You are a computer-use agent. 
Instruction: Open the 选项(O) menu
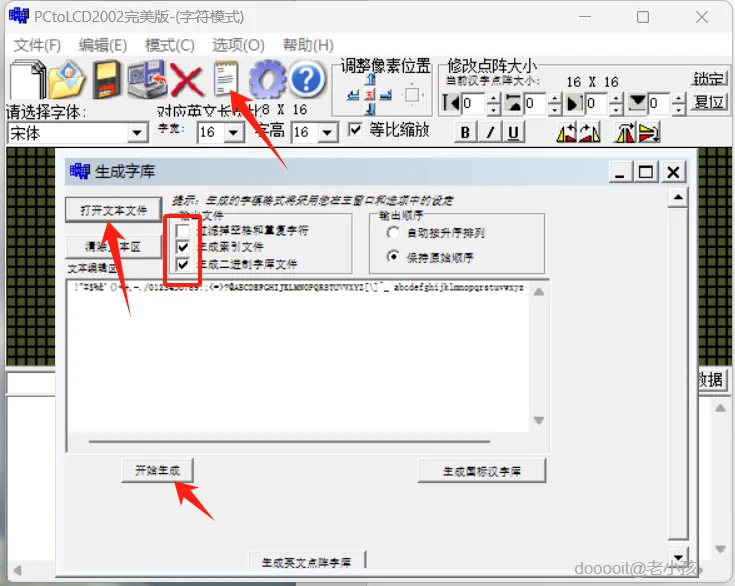(x=238, y=45)
